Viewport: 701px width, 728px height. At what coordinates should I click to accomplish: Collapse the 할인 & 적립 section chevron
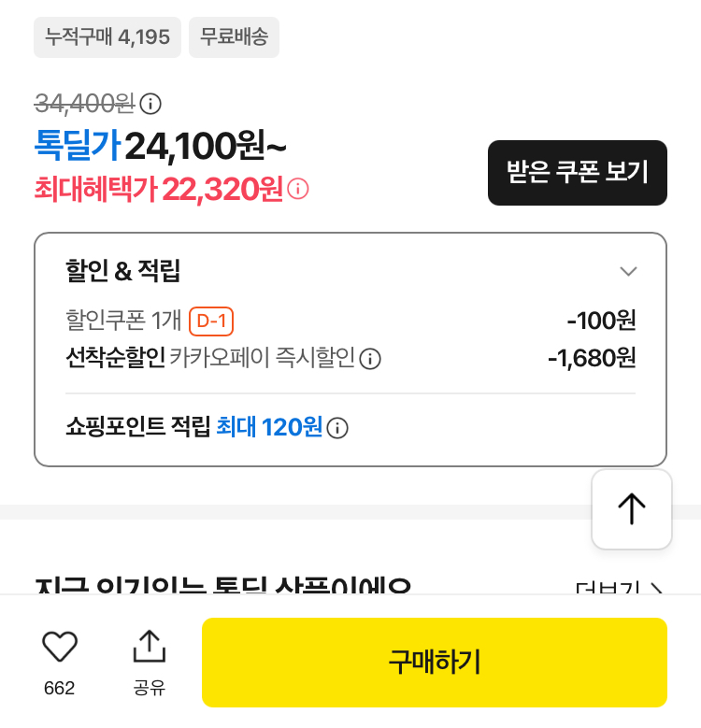point(628,271)
